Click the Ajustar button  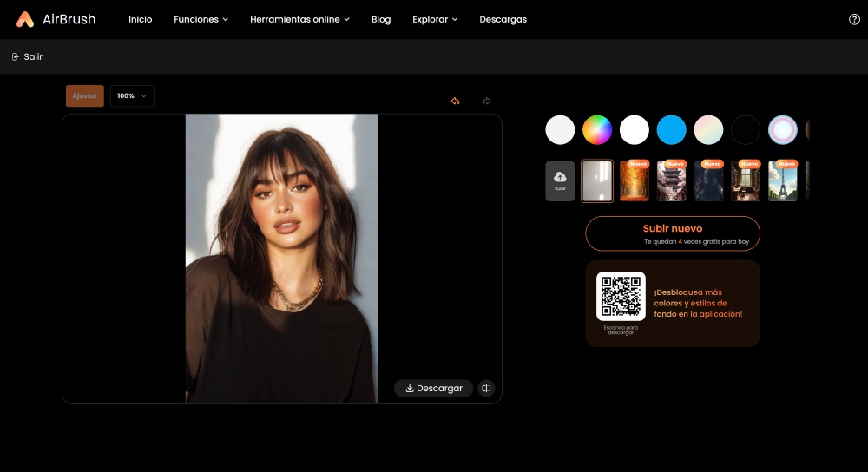(x=85, y=95)
